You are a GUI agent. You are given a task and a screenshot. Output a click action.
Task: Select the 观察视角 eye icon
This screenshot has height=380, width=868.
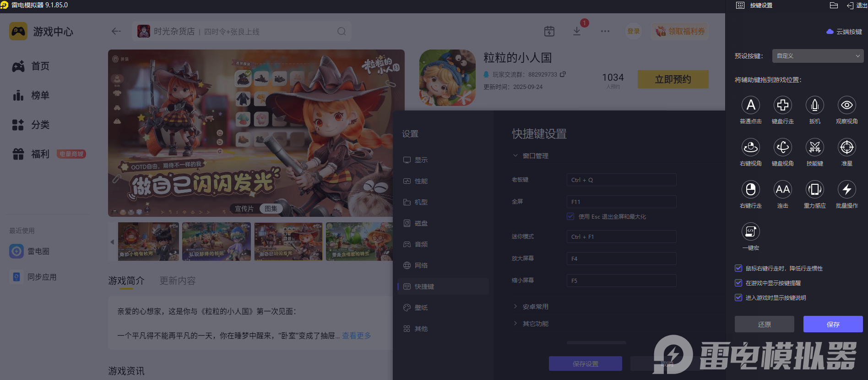[847, 105]
